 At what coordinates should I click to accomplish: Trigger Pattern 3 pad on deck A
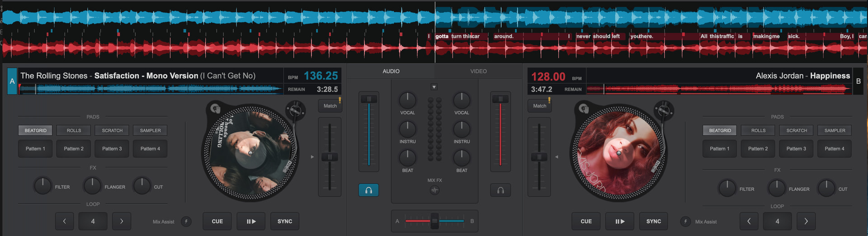112,149
